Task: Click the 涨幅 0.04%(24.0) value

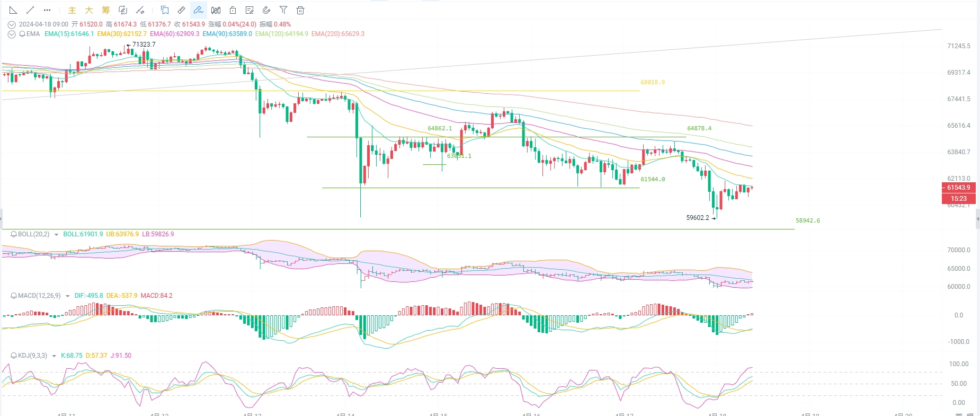Action: (x=232, y=24)
